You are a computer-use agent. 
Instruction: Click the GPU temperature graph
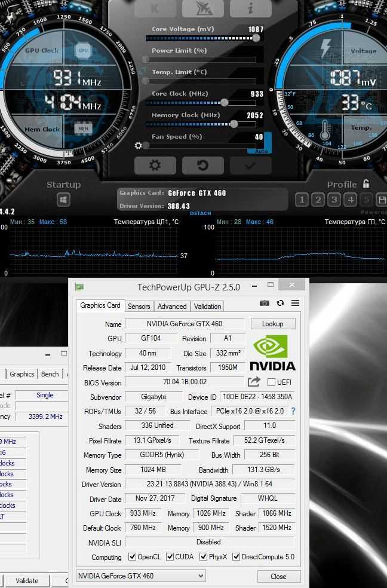(x=301, y=250)
